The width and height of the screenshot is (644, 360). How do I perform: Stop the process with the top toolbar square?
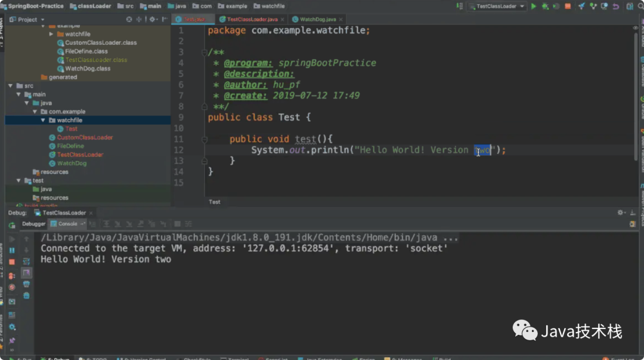[568, 6]
